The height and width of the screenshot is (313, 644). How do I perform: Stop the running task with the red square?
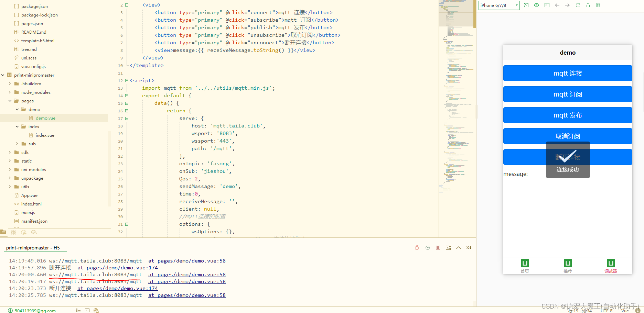tap(438, 248)
